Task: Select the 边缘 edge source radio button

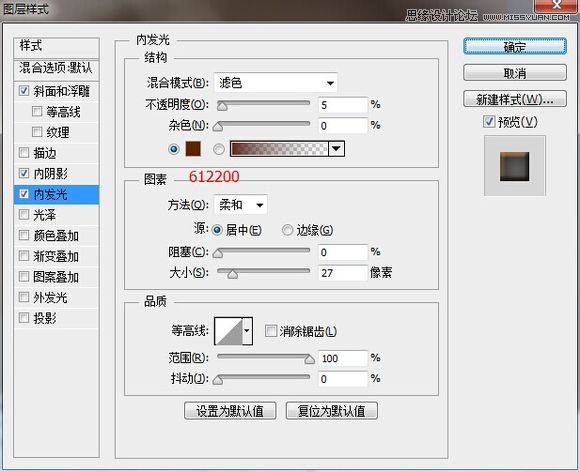Action: click(x=287, y=230)
